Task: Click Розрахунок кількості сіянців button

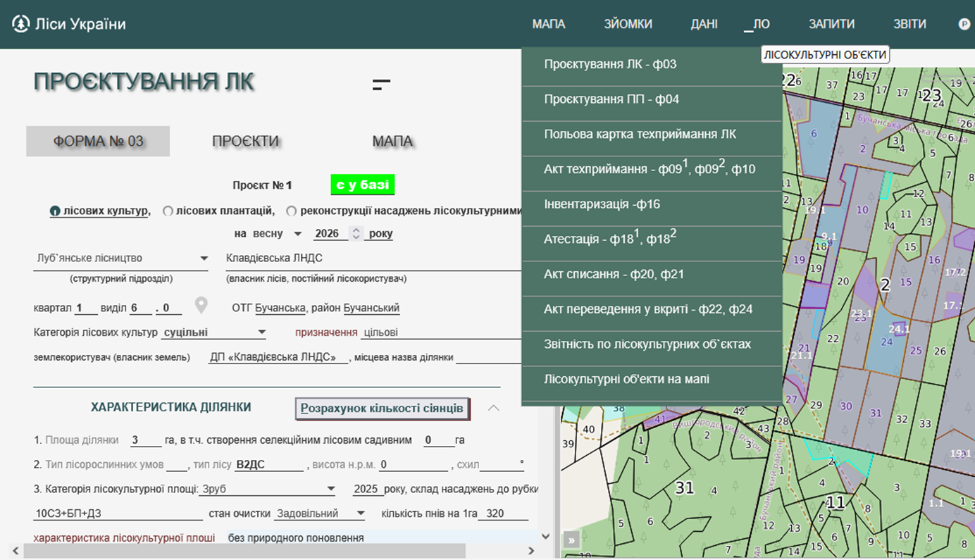Action: click(382, 408)
